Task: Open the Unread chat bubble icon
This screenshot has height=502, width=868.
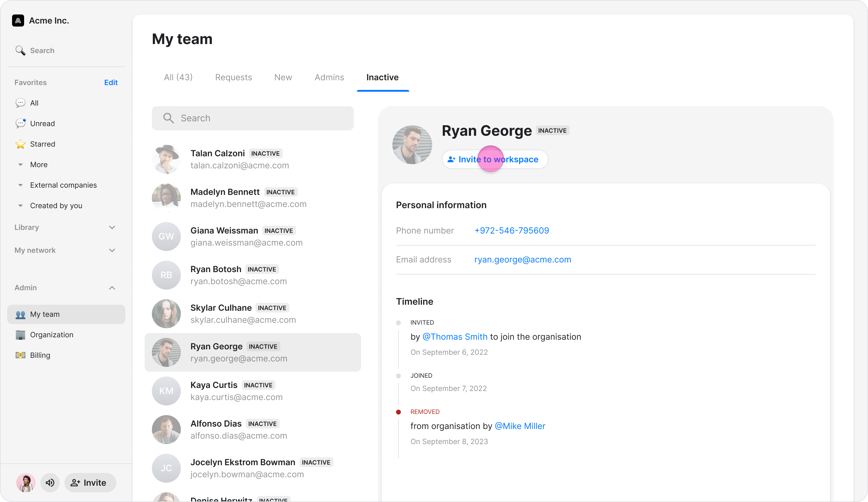Action: pyautogui.click(x=20, y=123)
